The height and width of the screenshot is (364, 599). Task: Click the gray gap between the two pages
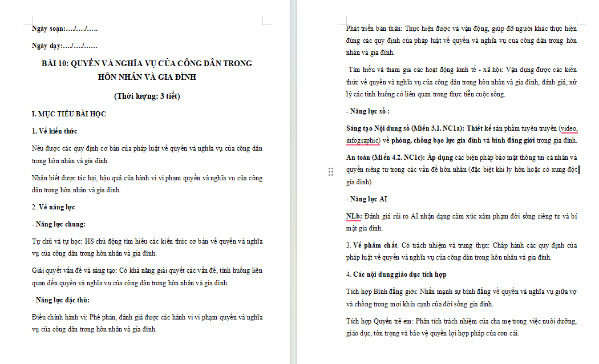(x=293, y=182)
